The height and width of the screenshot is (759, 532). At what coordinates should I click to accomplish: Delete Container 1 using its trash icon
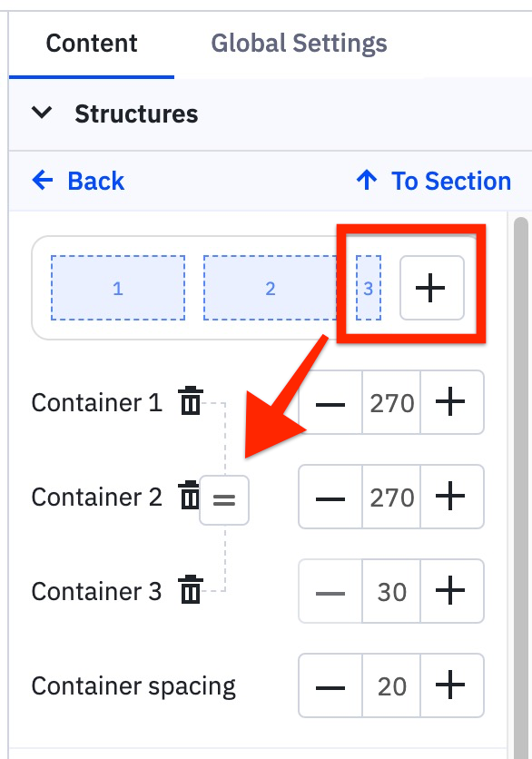191,402
